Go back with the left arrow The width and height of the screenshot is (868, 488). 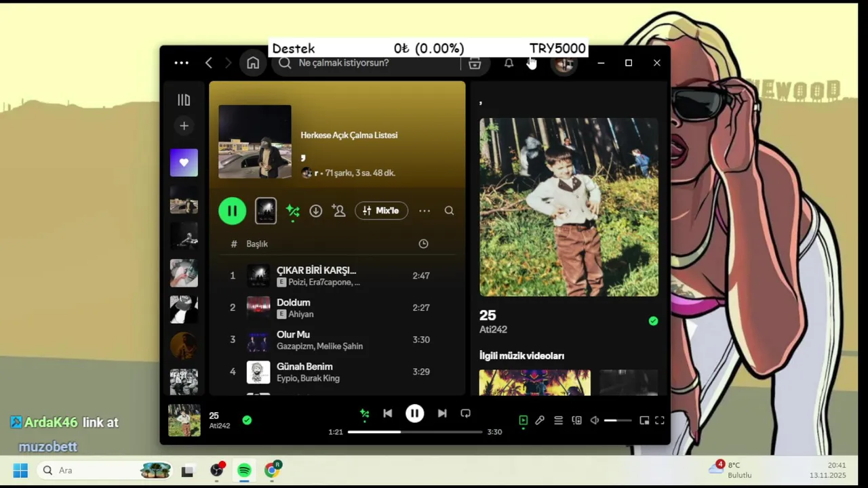coord(209,63)
